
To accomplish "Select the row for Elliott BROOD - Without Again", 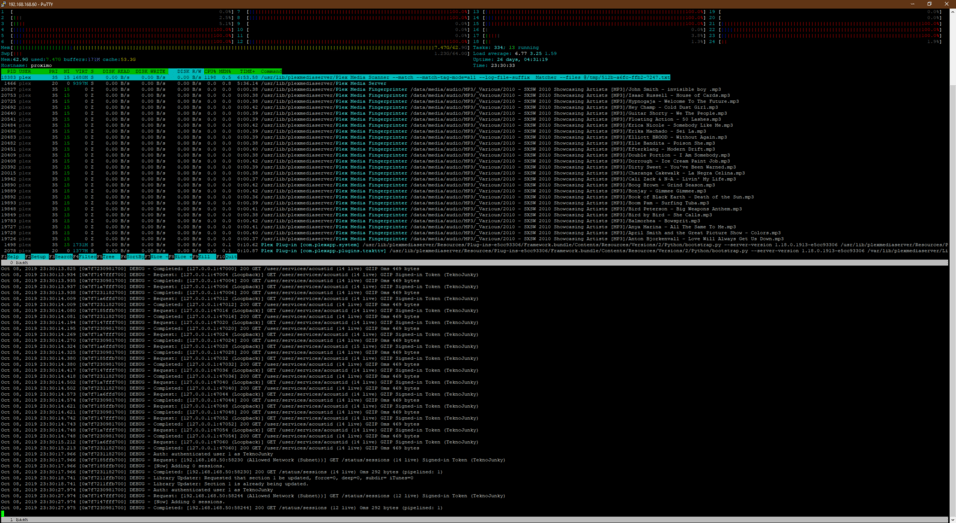I will point(364,137).
